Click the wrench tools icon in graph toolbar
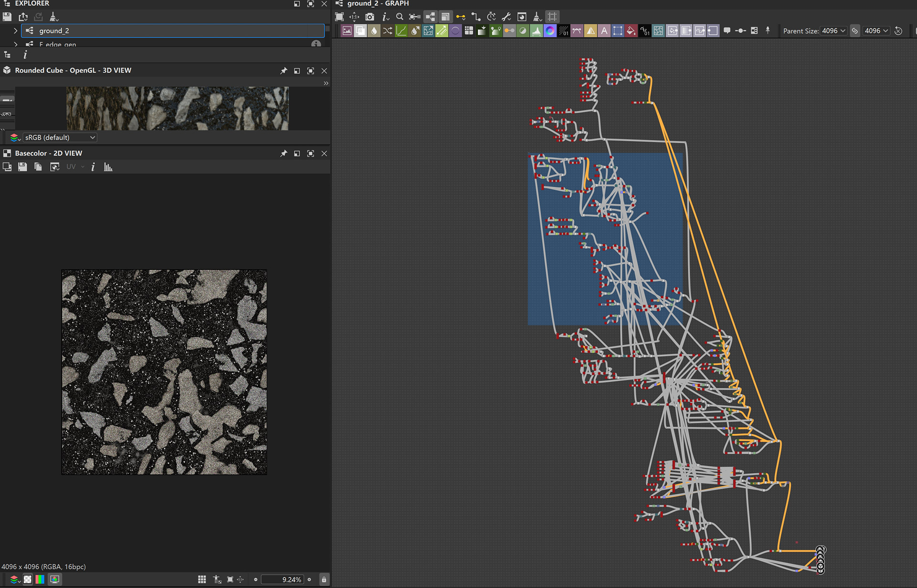This screenshot has width=917, height=588. click(x=506, y=17)
